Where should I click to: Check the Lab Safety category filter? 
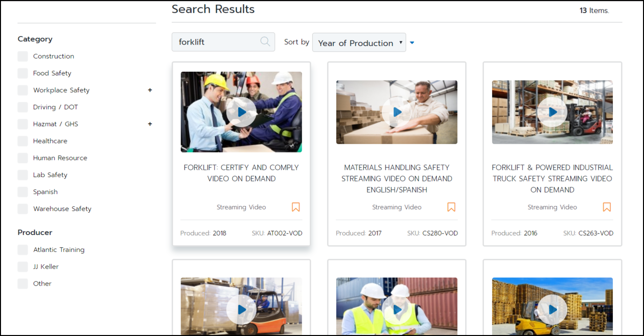point(23,175)
